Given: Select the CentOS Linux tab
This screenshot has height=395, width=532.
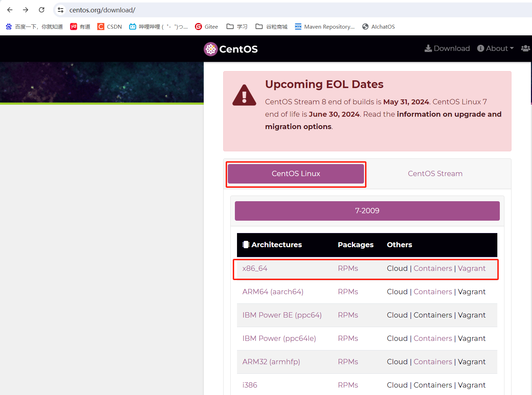Looking at the screenshot, I should pos(296,174).
